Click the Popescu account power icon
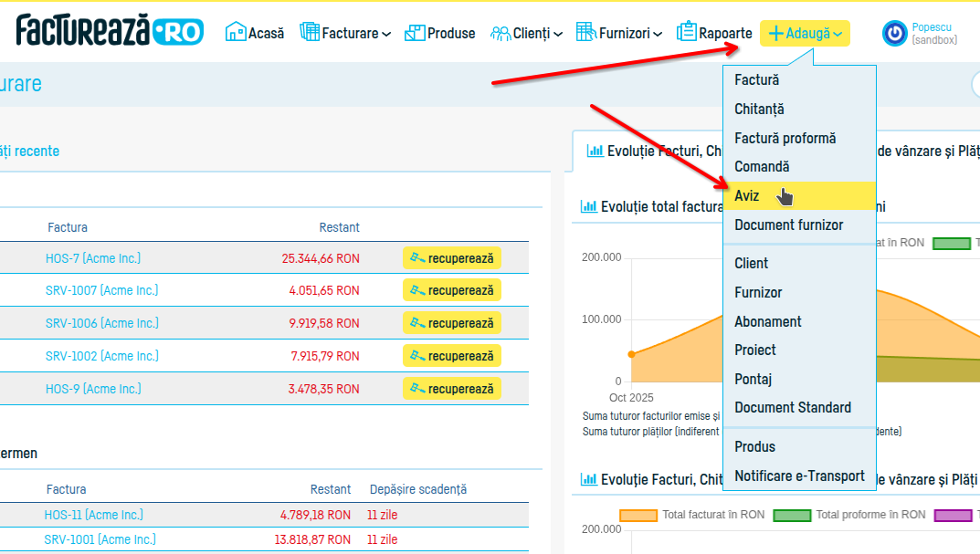Screen dimensions: 980x554 click(x=894, y=33)
